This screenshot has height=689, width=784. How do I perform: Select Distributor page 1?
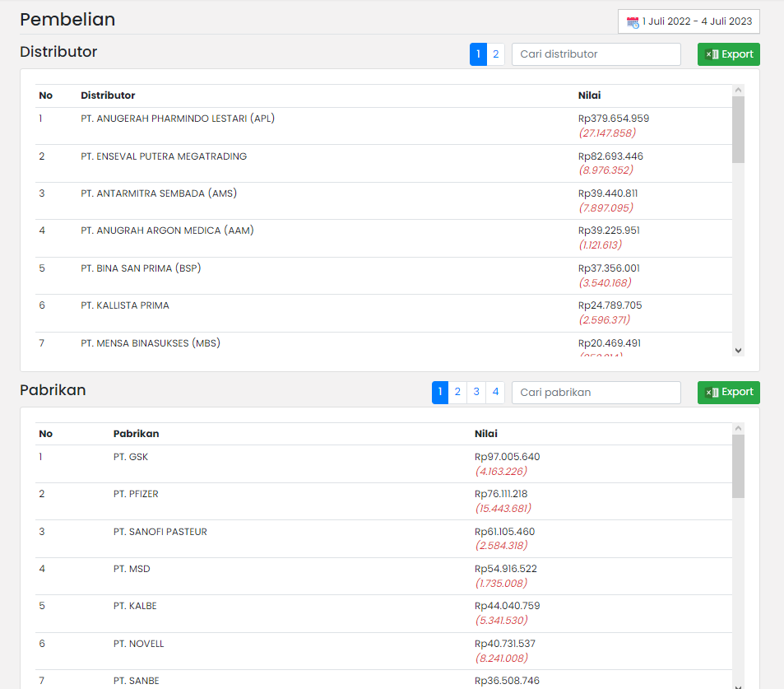478,54
